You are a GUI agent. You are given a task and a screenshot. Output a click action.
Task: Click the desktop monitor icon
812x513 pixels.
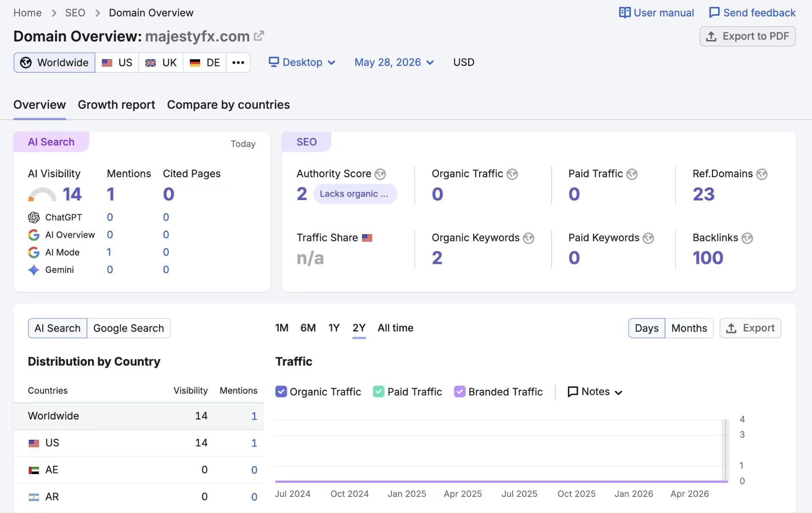pyautogui.click(x=274, y=62)
